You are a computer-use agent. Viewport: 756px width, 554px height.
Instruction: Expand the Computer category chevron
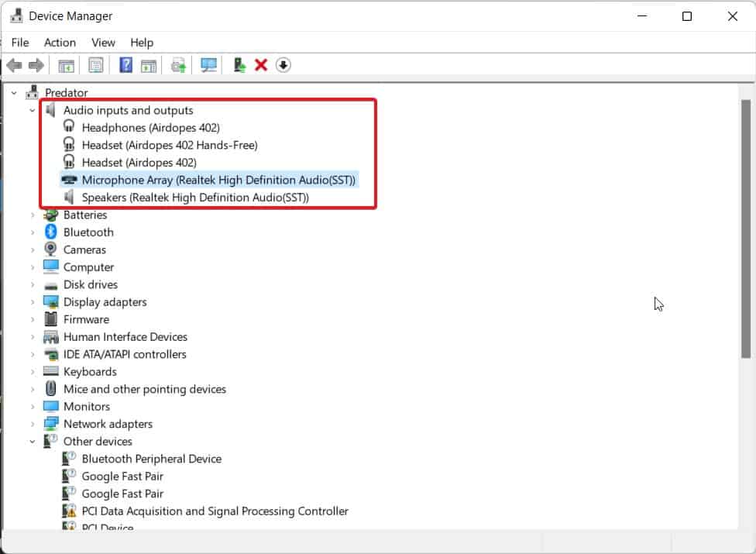33,267
